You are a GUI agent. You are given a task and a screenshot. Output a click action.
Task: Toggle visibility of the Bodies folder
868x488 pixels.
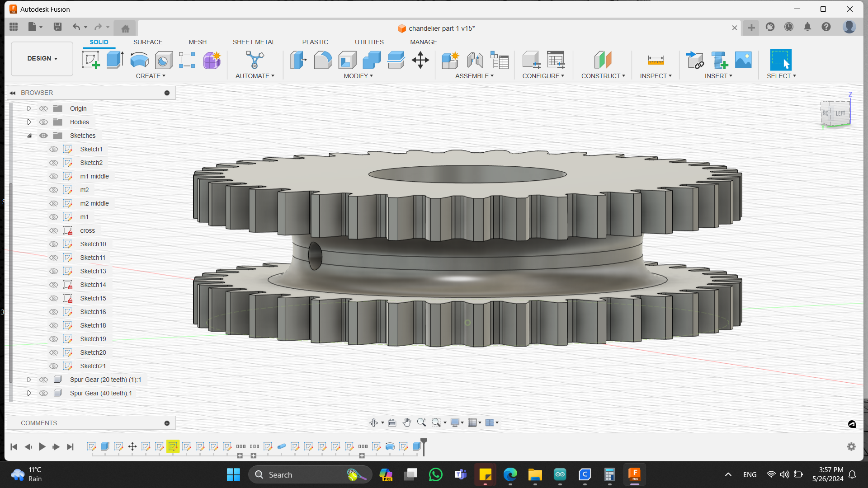[43, 122]
